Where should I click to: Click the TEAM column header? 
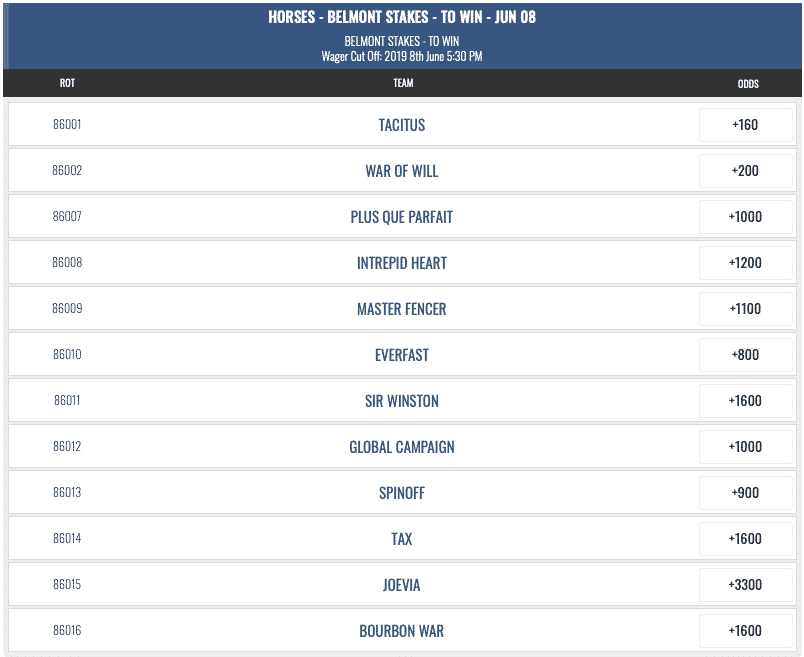point(403,83)
